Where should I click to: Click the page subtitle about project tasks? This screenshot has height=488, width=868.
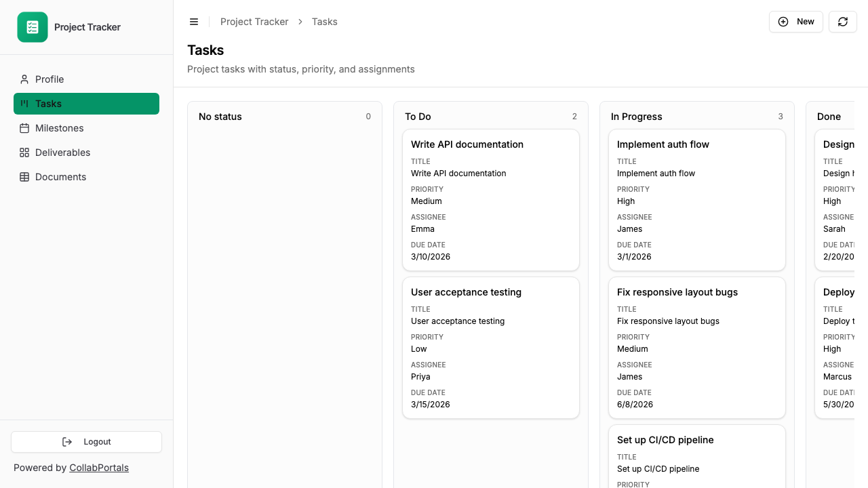click(x=301, y=69)
